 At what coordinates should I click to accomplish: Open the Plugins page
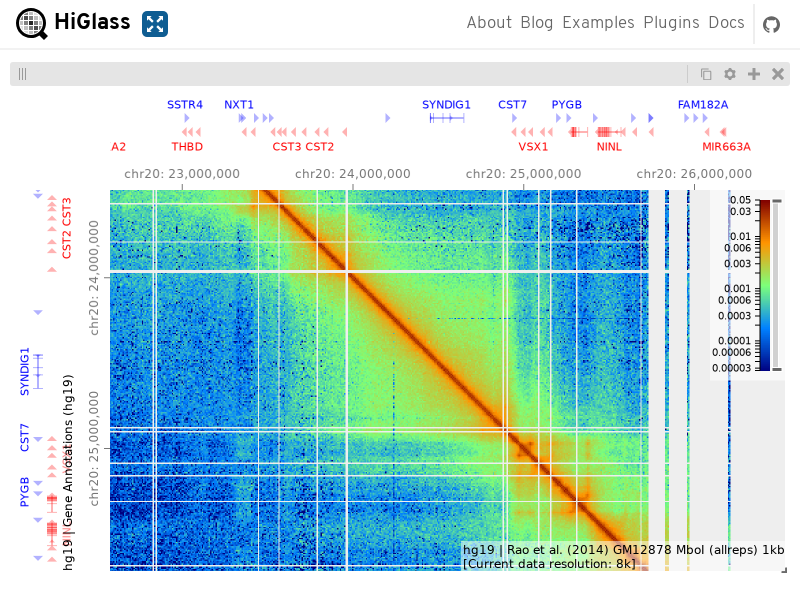[x=671, y=22]
